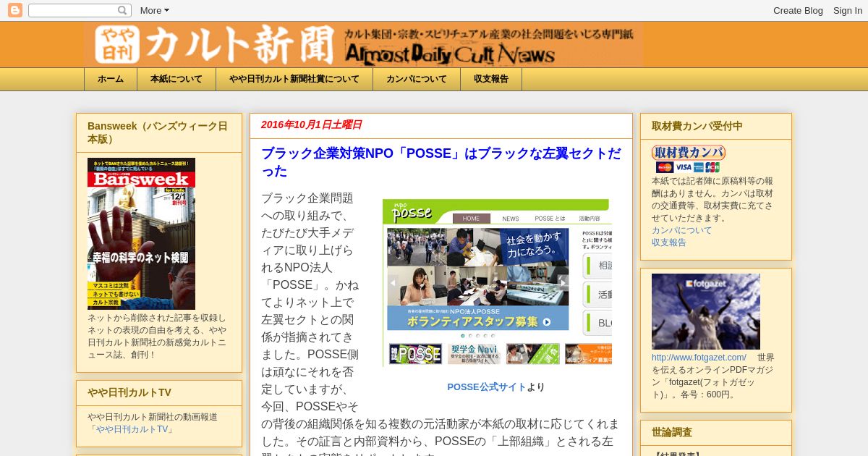The image size is (868, 456).
Task: Click the やや日刊カルトTV widget heading
Action: (x=129, y=392)
